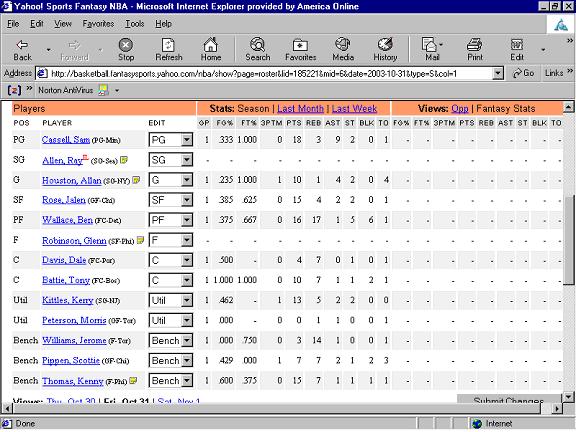
Task: Open the note icon next to Allen, Ray
Action: pyautogui.click(x=124, y=160)
